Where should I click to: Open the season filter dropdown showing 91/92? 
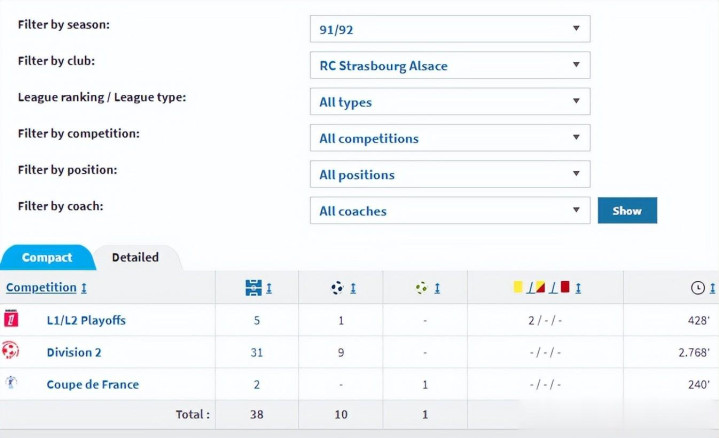pyautogui.click(x=450, y=29)
